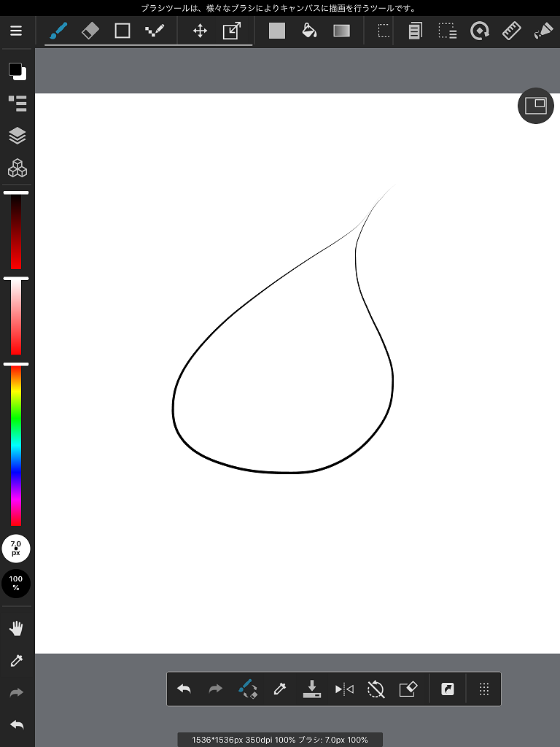This screenshot has height=747, width=560.
Task: Click the canvas info status text
Action: (280, 740)
